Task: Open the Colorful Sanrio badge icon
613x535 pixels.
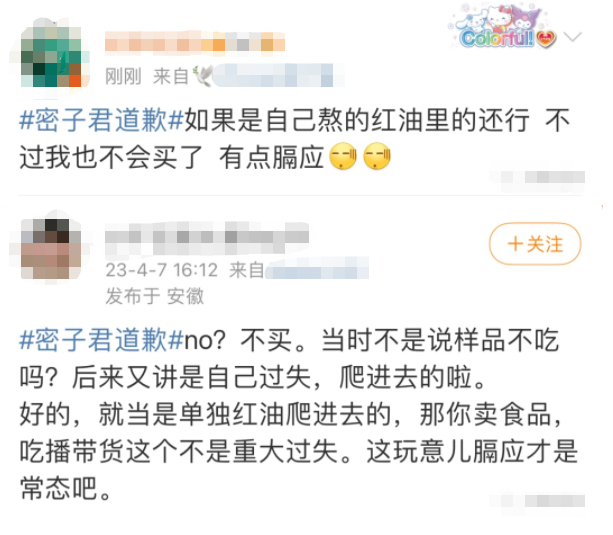Action: 502,27
